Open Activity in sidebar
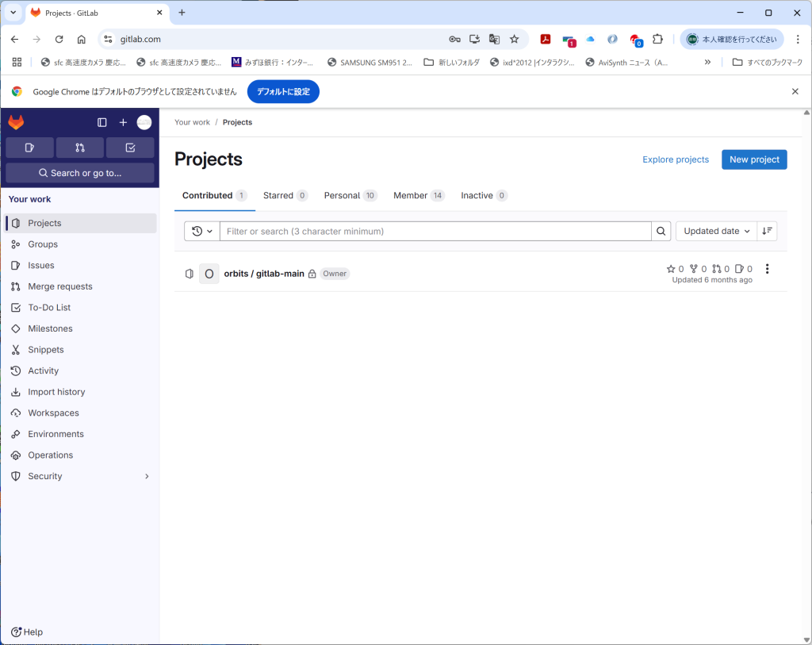 click(x=81, y=370)
